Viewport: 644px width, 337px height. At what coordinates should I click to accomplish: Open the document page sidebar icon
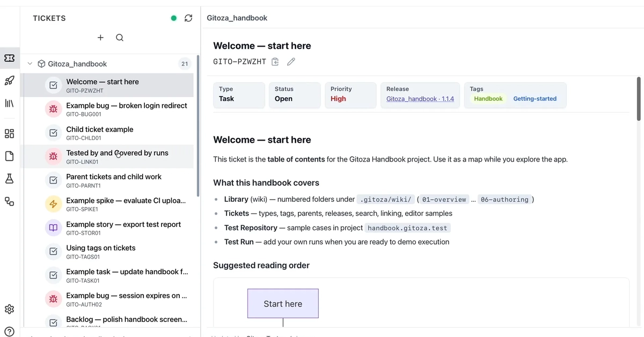click(x=9, y=156)
